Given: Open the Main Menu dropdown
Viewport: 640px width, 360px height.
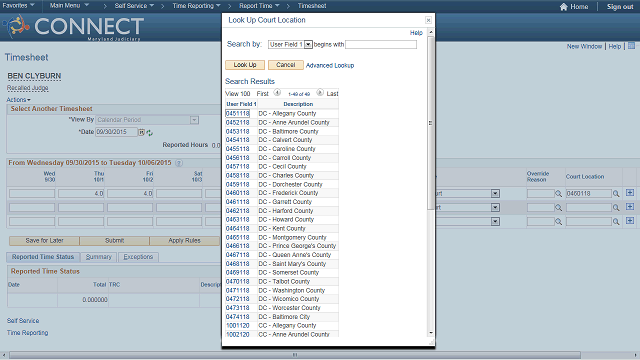Looking at the screenshot, I should pos(69,6).
